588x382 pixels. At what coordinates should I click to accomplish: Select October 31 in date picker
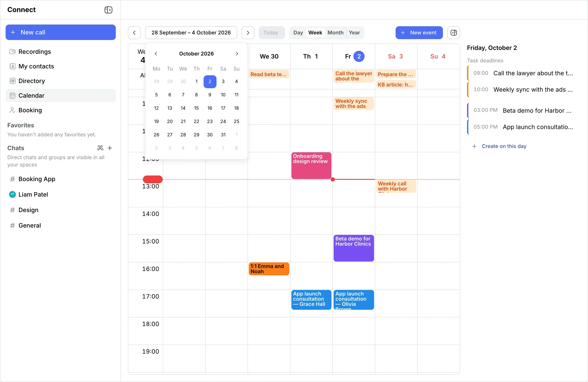pyautogui.click(x=223, y=135)
